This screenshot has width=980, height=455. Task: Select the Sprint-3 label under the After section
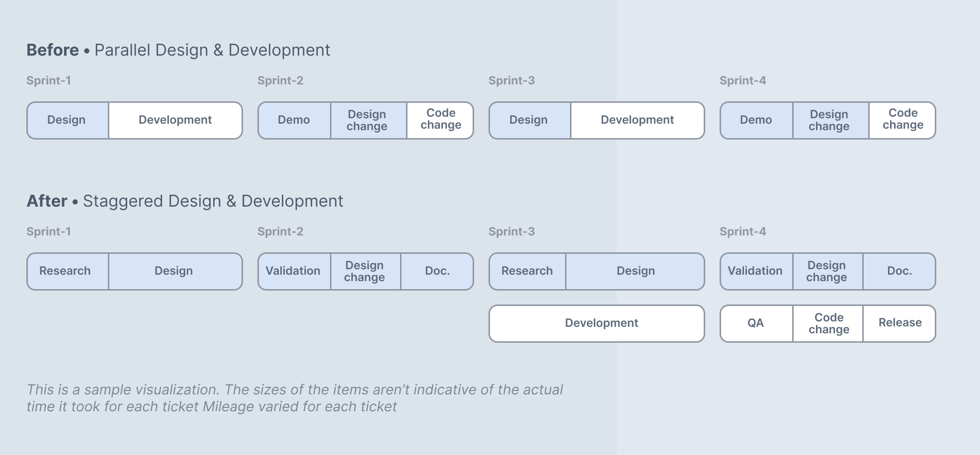512,231
